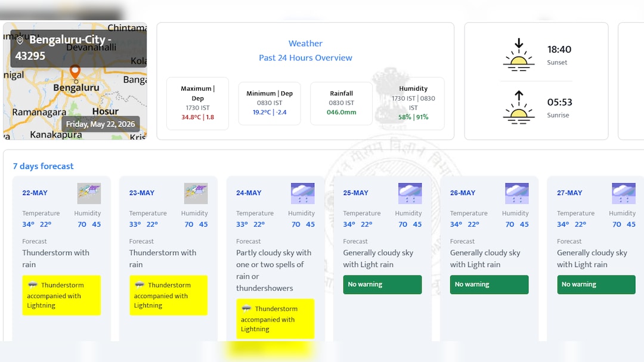Select the 23-MAY thunderstorm warning box

[x=168, y=295]
